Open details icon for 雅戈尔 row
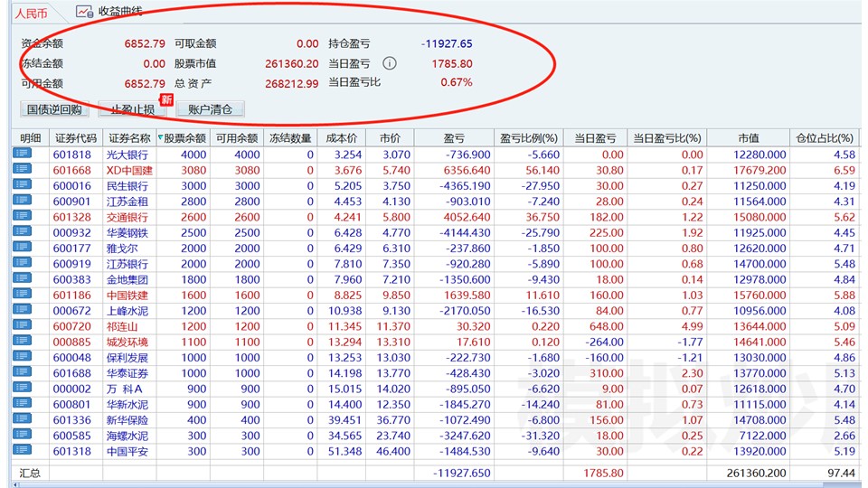The image size is (868, 488). click(22, 247)
